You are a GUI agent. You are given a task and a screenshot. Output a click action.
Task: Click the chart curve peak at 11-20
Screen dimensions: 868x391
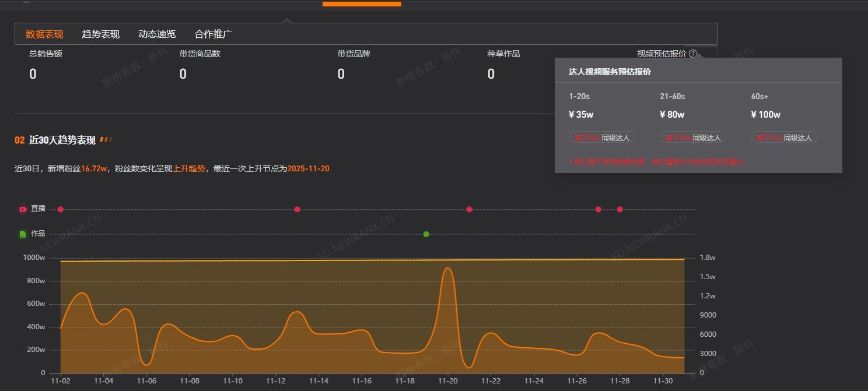tap(447, 269)
